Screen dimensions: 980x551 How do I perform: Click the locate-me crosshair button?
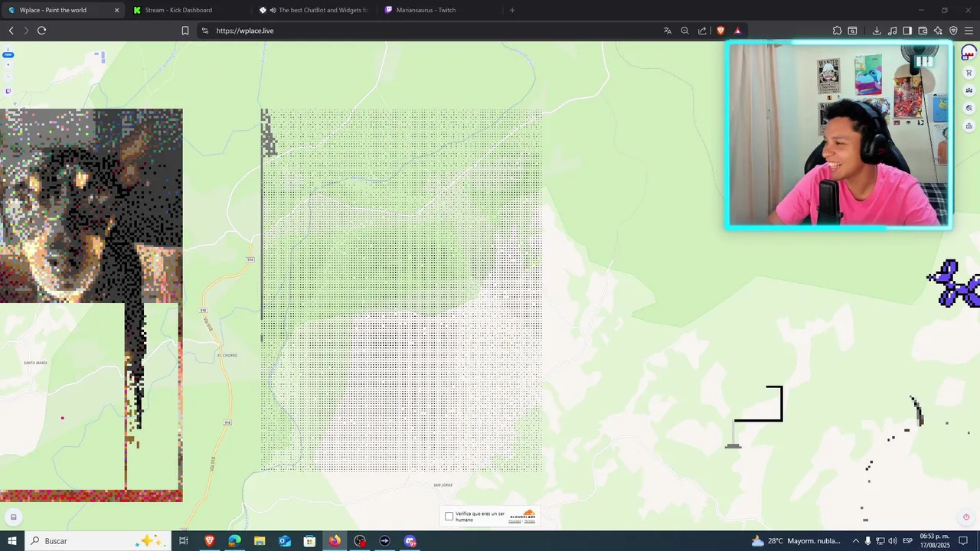tap(966, 517)
